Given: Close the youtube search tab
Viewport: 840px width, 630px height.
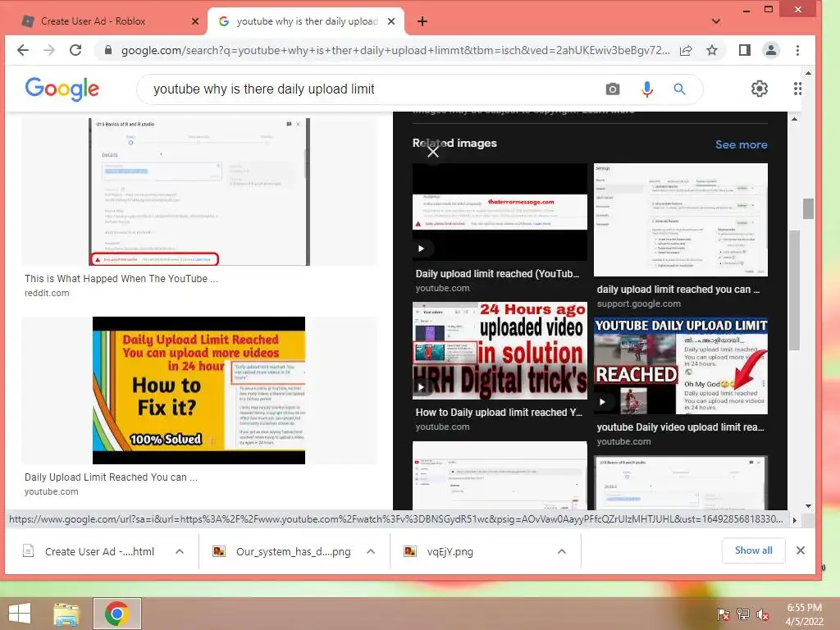Looking at the screenshot, I should (391, 21).
